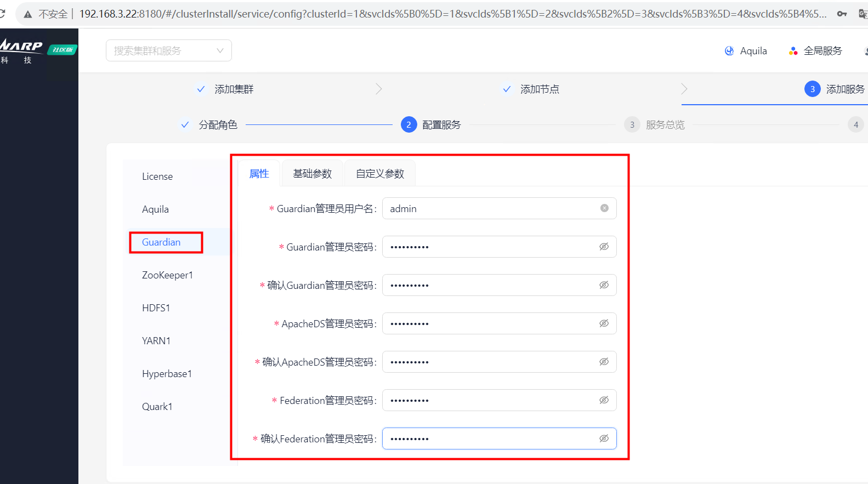Screen dimensions: 868x484
Task: Reveal the 确认ApacheDS管理员密码 password
Action: pyautogui.click(x=604, y=362)
